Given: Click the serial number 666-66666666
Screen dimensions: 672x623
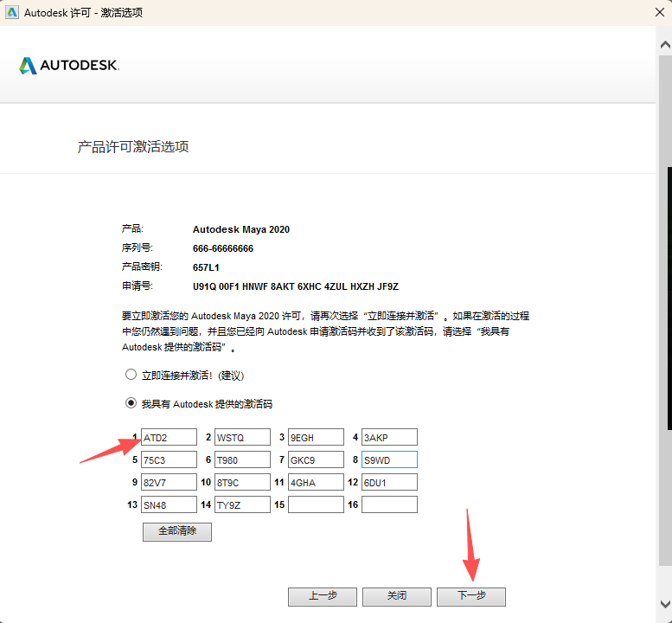Looking at the screenshot, I should (223, 248).
